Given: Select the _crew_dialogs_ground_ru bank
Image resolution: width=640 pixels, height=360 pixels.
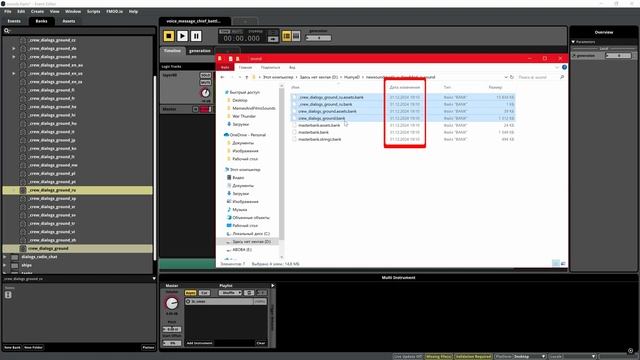Looking at the screenshot, I should click(78, 190).
